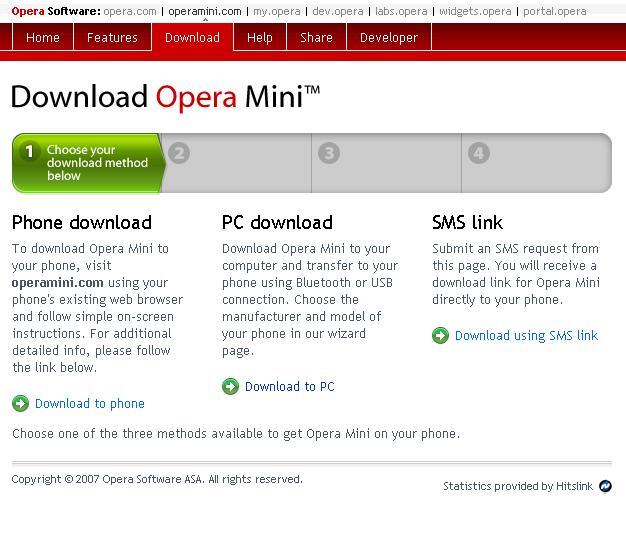Click the Download to PC link

(x=290, y=386)
